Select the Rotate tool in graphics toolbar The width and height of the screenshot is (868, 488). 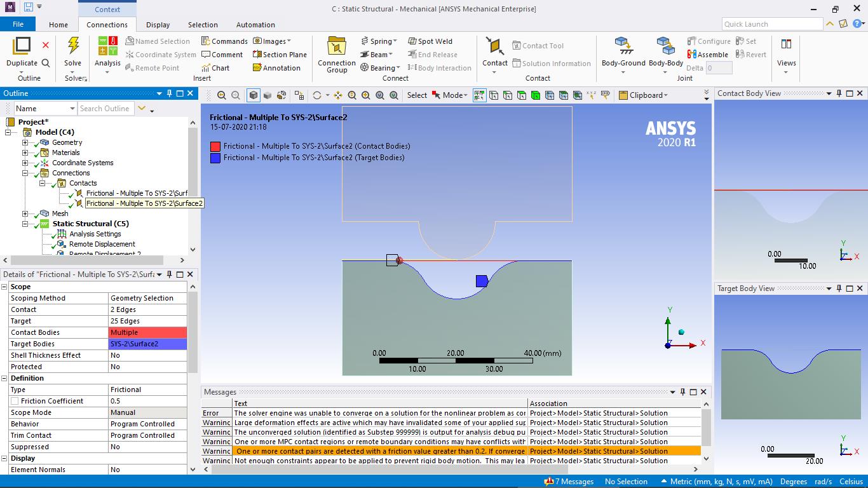(x=317, y=95)
